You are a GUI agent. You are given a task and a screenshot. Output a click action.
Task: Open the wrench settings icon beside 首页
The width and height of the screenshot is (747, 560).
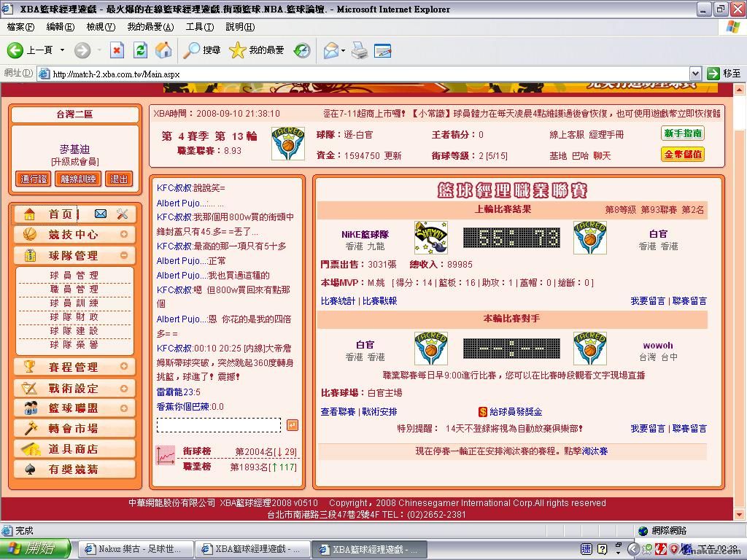click(122, 214)
